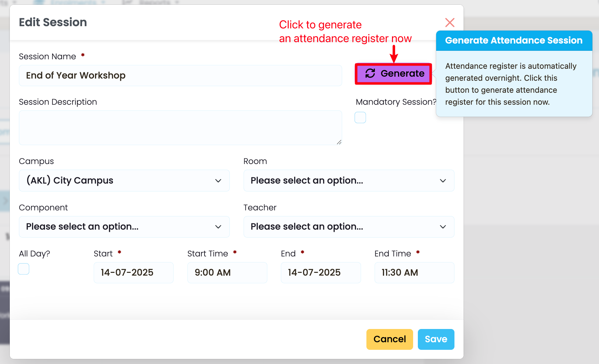Expand the Room dropdown

point(348,181)
